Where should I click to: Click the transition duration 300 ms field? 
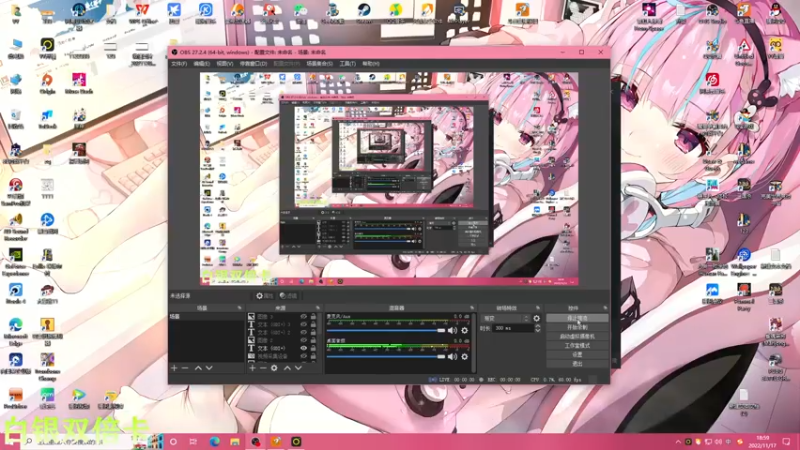[x=512, y=329]
